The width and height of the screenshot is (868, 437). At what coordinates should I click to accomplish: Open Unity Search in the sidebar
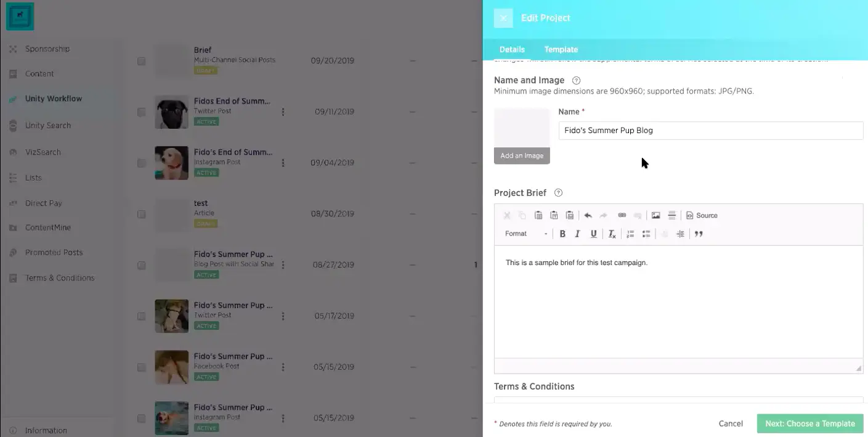(x=48, y=126)
